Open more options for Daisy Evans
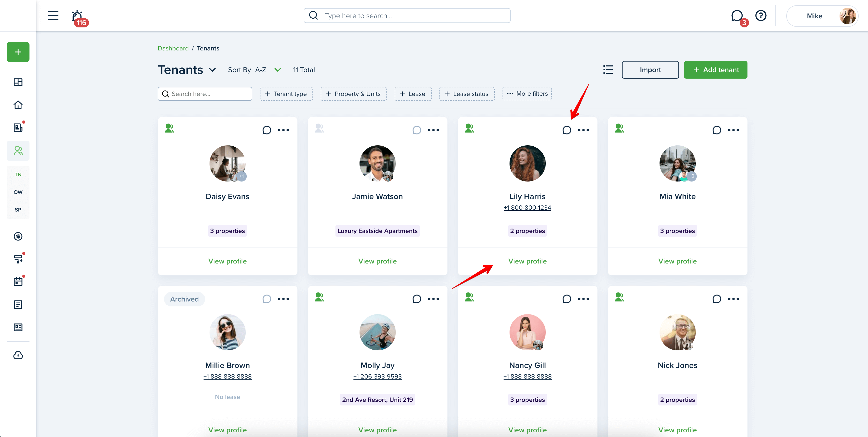The image size is (868, 437). pyautogui.click(x=283, y=130)
